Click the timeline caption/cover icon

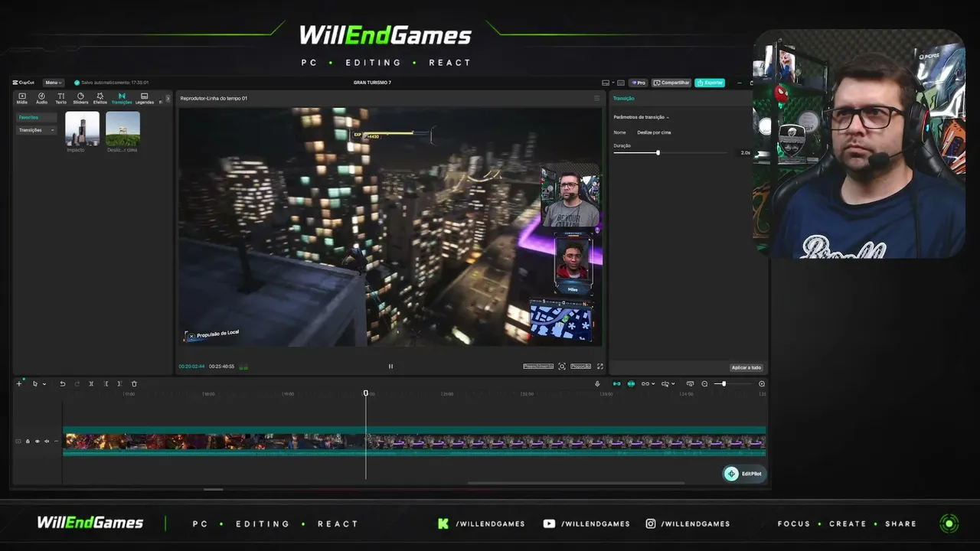pos(690,383)
